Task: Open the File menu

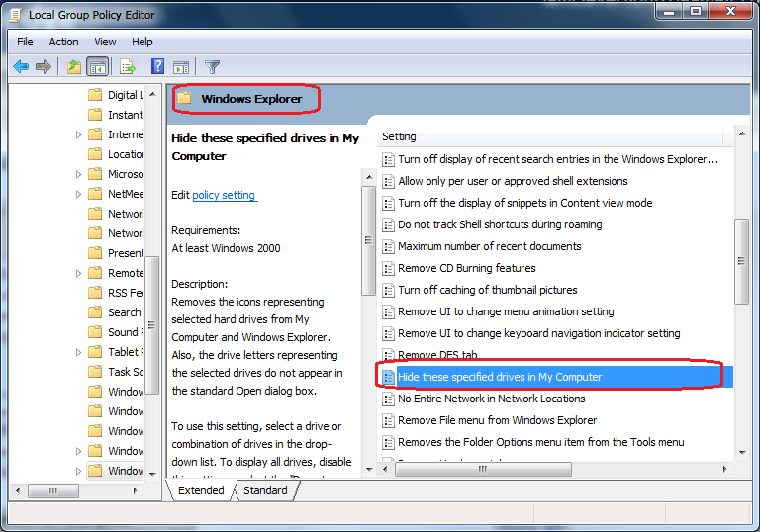Action: tap(25, 42)
